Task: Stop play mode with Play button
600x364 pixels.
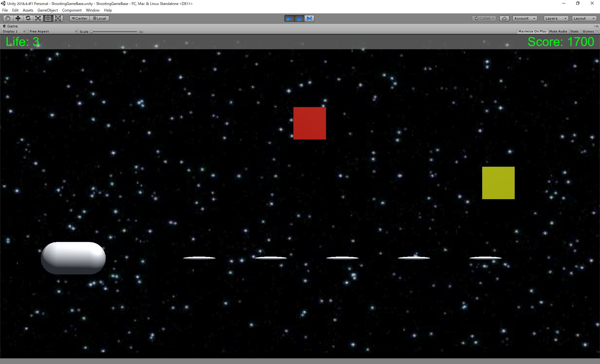Action: pyautogui.click(x=289, y=18)
